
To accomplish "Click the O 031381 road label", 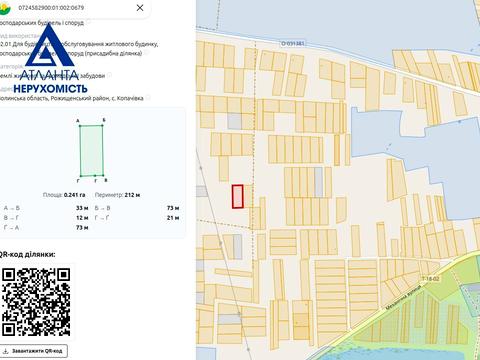I will 292,43.
